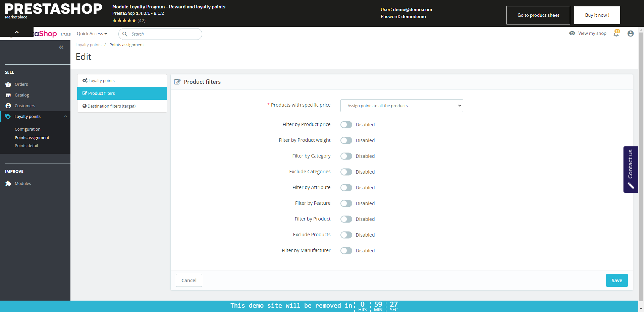This screenshot has width=644, height=312.
Task: Open the Configuration submenu item
Action: pos(28,129)
